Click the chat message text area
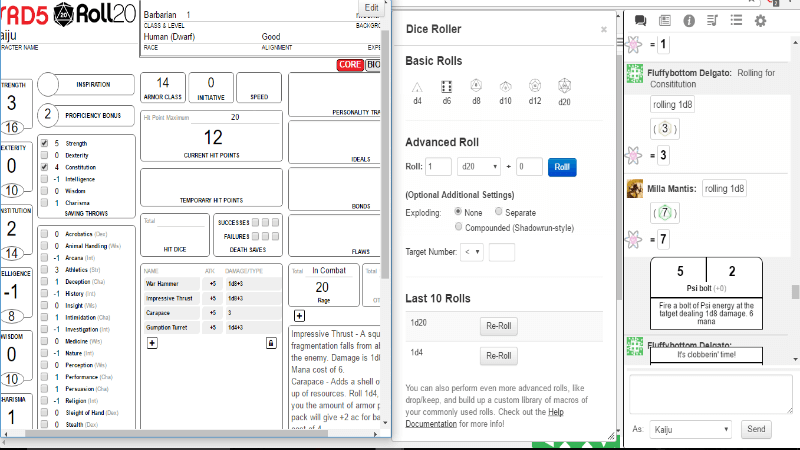800x450 pixels. pyautogui.click(x=711, y=394)
